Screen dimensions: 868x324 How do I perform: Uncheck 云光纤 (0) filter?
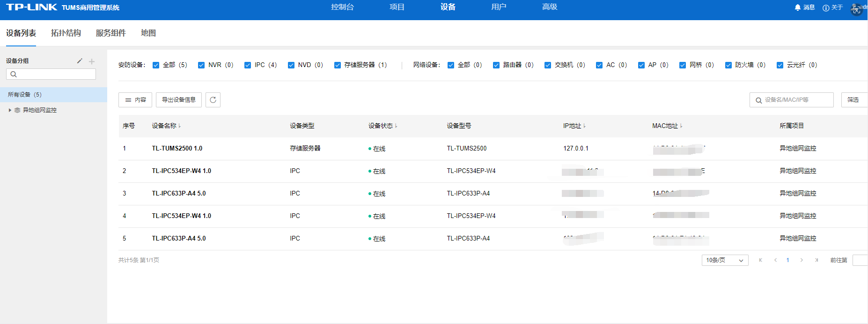point(780,65)
